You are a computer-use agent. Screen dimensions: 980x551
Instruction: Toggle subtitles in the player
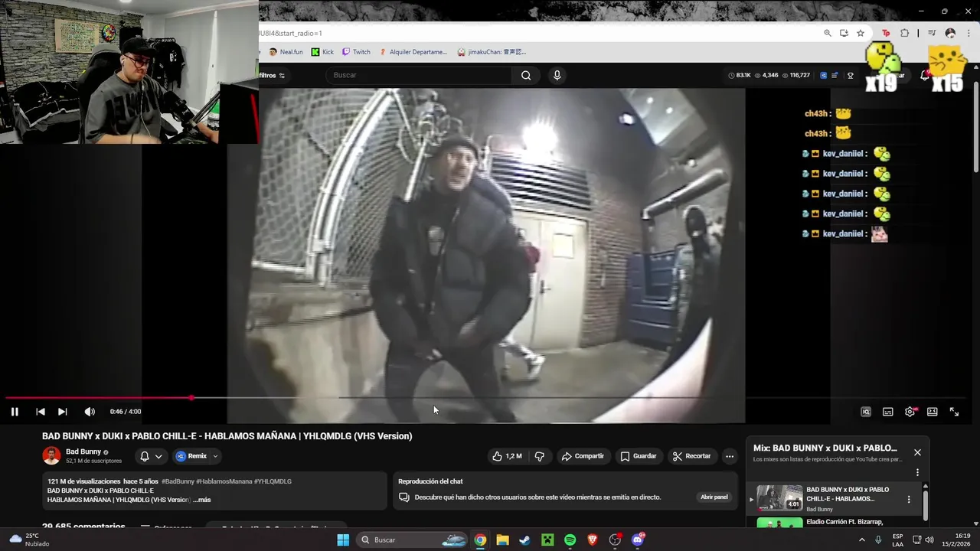click(x=888, y=412)
